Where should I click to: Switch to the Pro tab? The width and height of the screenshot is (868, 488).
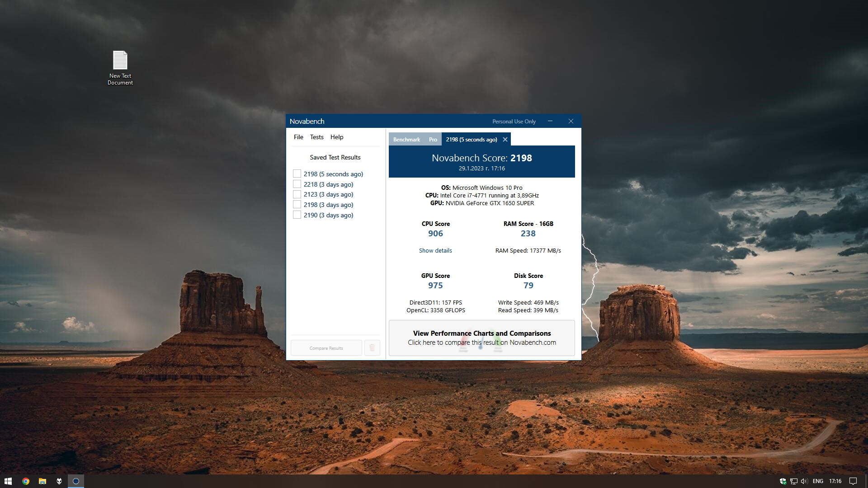click(x=433, y=140)
